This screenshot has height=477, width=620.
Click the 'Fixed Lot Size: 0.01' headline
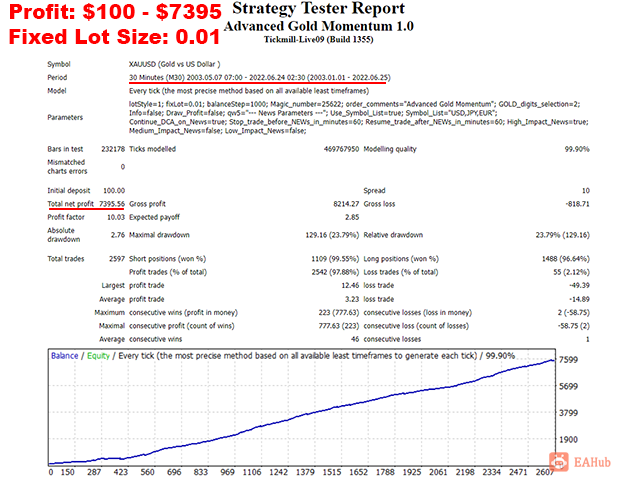[114, 37]
